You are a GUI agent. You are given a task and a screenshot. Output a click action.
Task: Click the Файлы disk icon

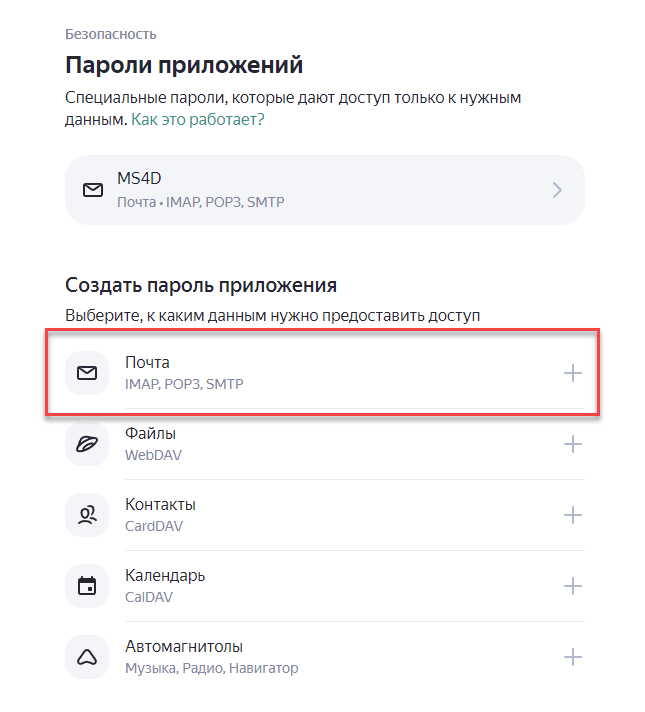click(87, 444)
